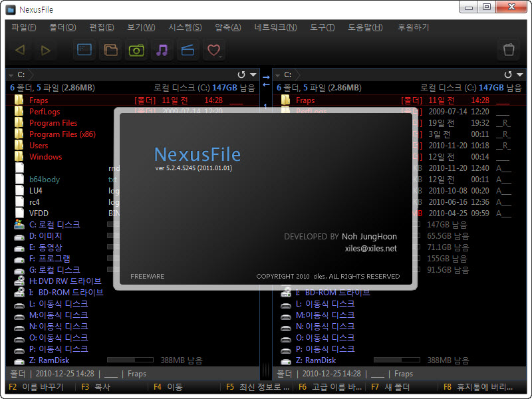Open the desktop shortcut toolbar icon

[84, 51]
